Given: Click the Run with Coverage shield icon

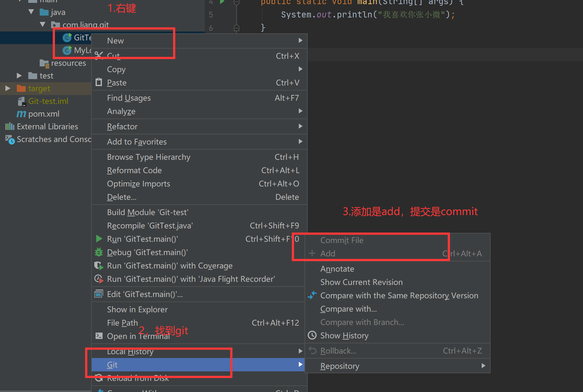Looking at the screenshot, I should pos(99,266).
